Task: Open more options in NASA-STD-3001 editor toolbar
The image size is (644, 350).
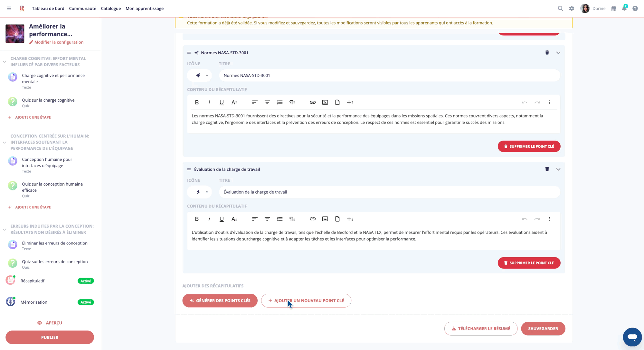Action: coord(549,102)
